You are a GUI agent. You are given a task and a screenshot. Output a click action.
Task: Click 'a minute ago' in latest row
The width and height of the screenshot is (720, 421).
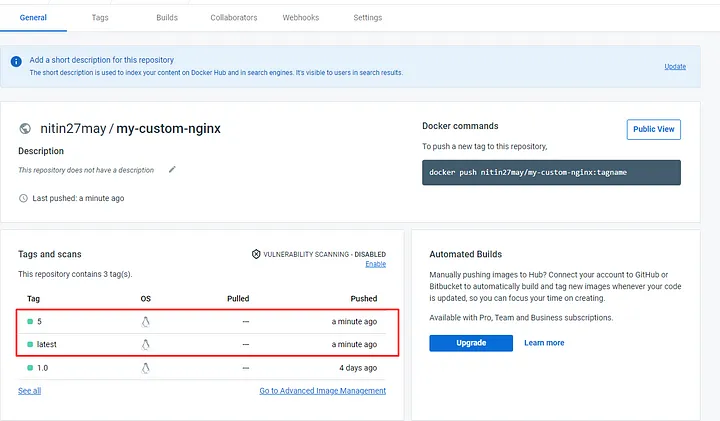[x=354, y=344]
